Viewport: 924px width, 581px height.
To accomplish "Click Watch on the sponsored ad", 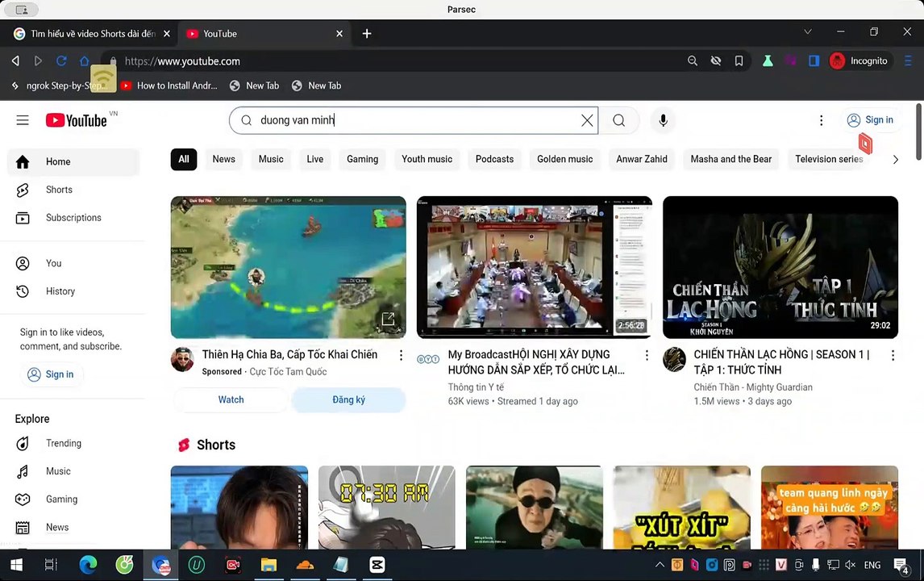I will [x=231, y=400].
